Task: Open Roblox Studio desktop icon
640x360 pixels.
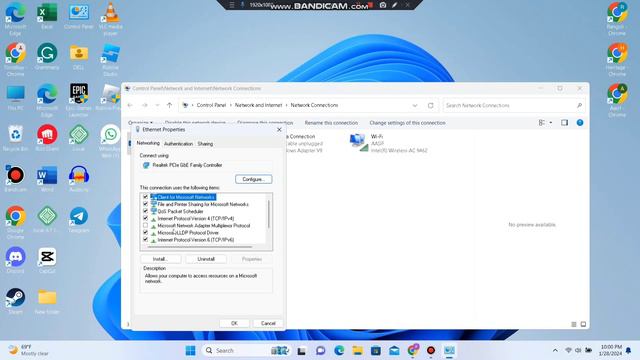Action: [111, 60]
